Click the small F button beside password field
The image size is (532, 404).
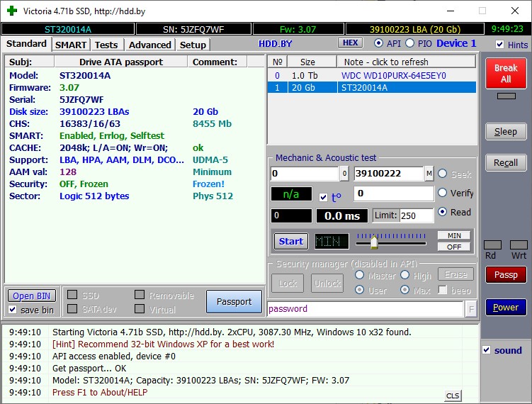[471, 309]
